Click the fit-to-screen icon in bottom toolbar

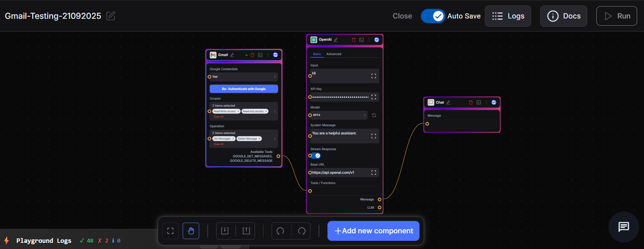(x=170, y=231)
